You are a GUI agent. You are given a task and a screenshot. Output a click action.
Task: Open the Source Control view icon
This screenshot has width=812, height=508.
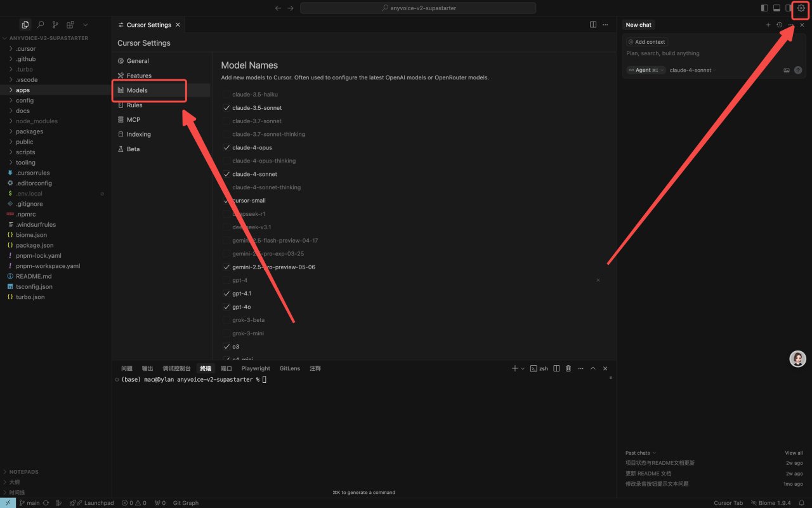[55, 25]
